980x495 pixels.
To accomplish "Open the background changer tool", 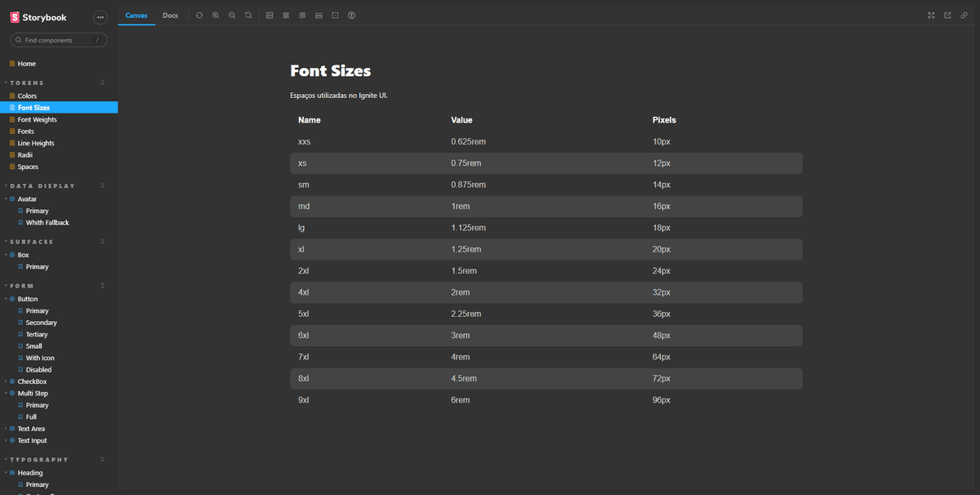I will click(269, 16).
